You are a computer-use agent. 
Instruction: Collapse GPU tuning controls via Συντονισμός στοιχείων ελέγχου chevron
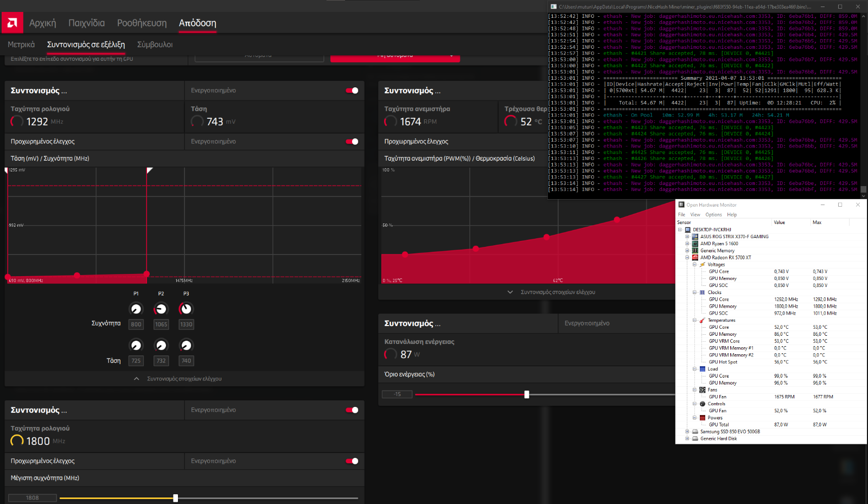[137, 379]
